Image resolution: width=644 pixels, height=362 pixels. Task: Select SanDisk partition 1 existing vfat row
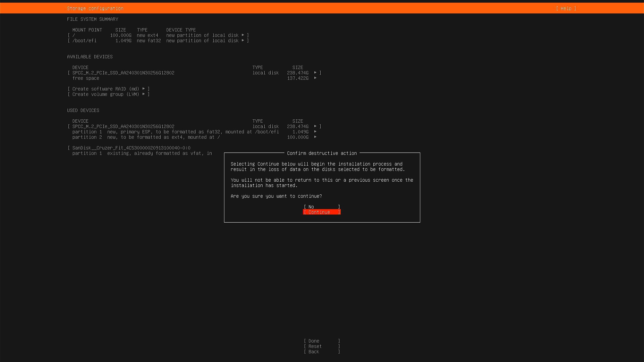[142, 153]
